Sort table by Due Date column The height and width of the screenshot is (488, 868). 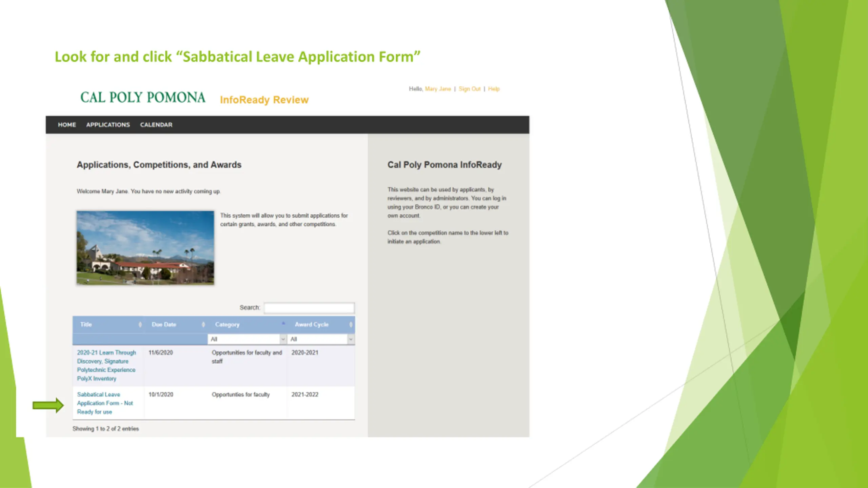tap(176, 325)
